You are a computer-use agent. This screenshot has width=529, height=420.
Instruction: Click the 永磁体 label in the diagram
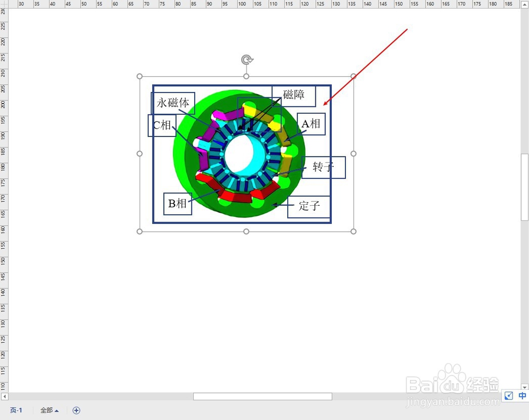[173, 103]
